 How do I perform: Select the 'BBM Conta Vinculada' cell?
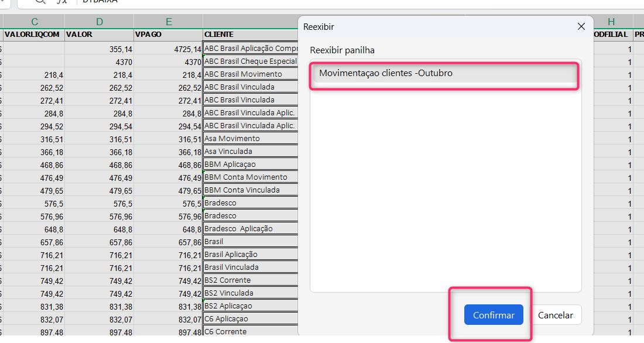pos(251,190)
